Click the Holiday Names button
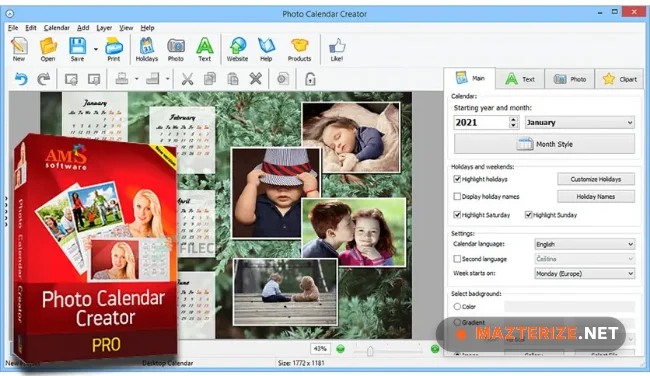This screenshot has height=376, width=650. [x=596, y=196]
